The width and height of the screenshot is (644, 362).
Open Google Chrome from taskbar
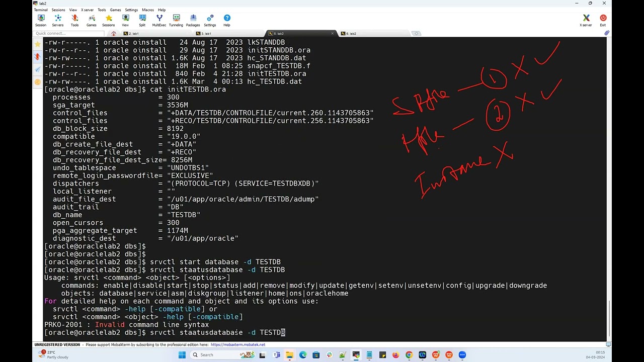409,355
